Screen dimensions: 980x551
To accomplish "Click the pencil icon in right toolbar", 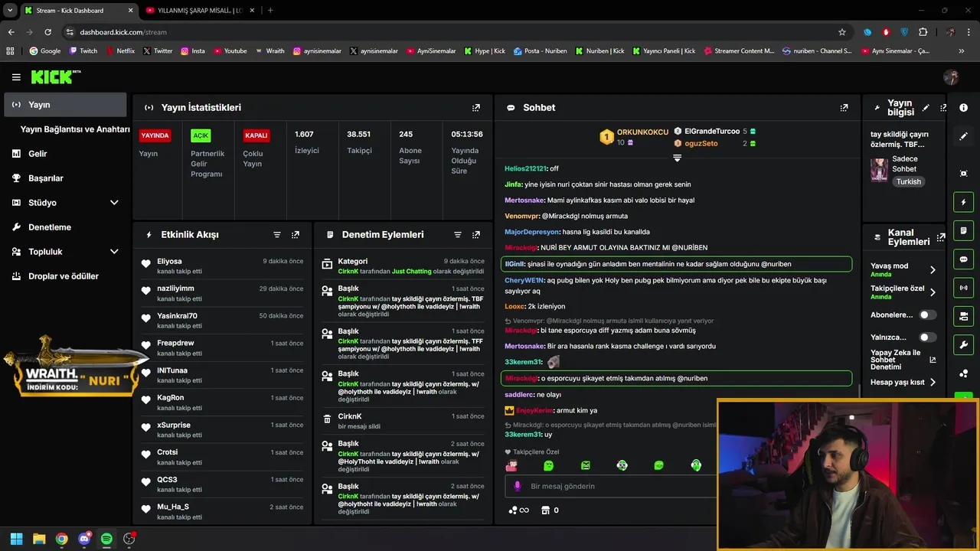I will [x=964, y=136].
